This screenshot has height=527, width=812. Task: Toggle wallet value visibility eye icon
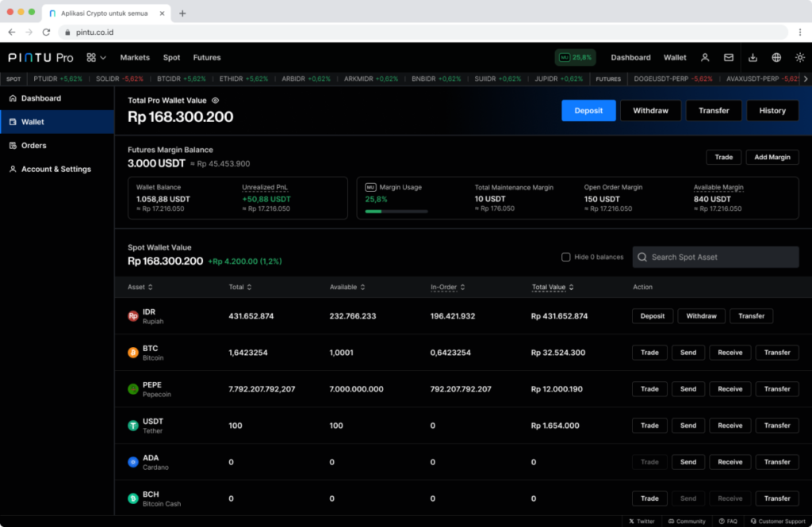[x=216, y=101]
